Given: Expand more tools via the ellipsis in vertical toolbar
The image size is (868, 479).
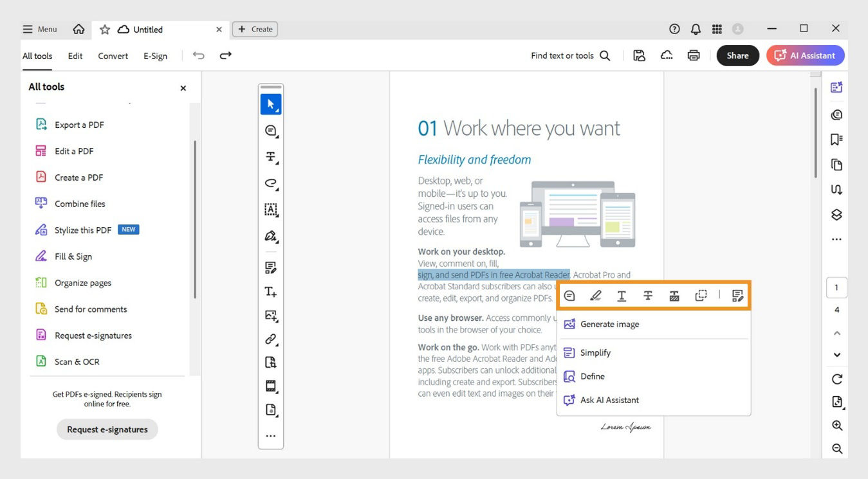Looking at the screenshot, I should tap(270, 435).
